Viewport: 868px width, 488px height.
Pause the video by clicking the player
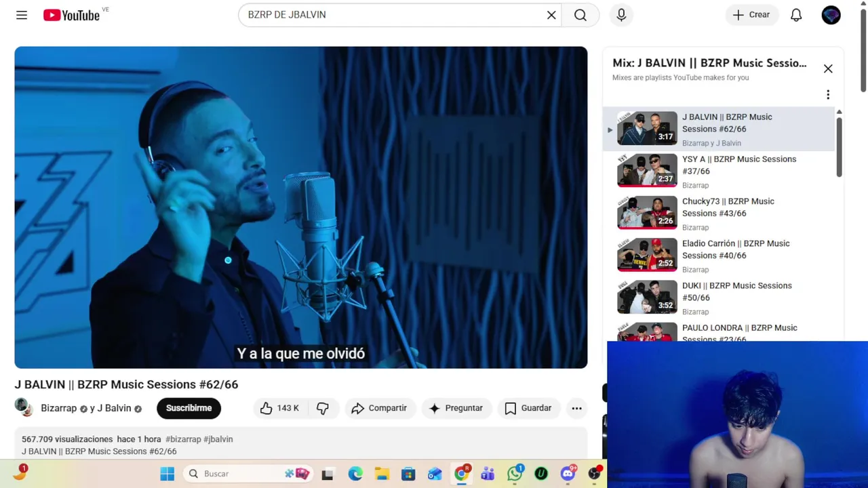coord(301,207)
